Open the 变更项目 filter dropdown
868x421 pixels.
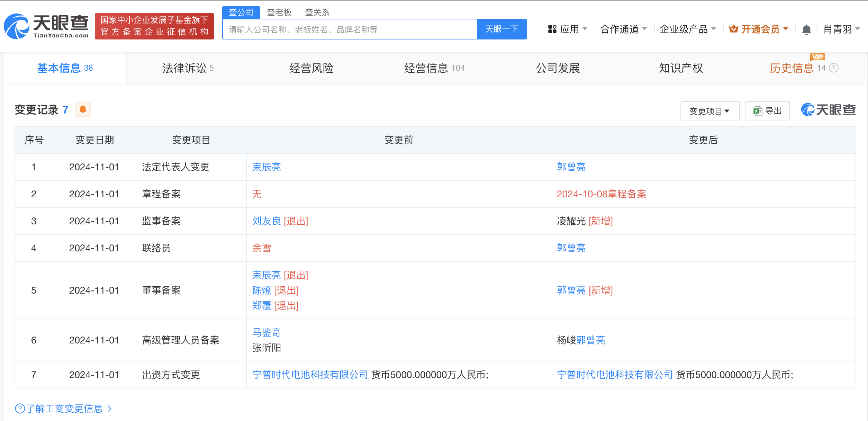710,111
